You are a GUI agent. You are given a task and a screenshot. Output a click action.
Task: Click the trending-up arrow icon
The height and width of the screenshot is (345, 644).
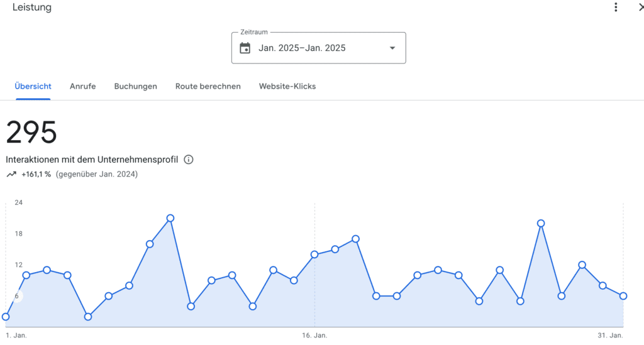click(11, 174)
